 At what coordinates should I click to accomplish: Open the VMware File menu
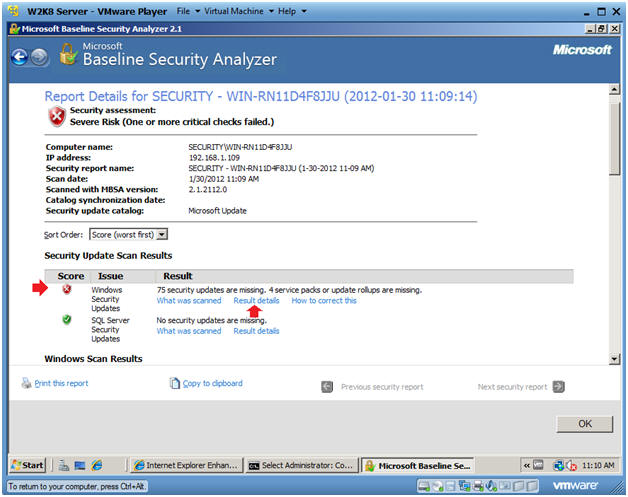[x=188, y=11]
